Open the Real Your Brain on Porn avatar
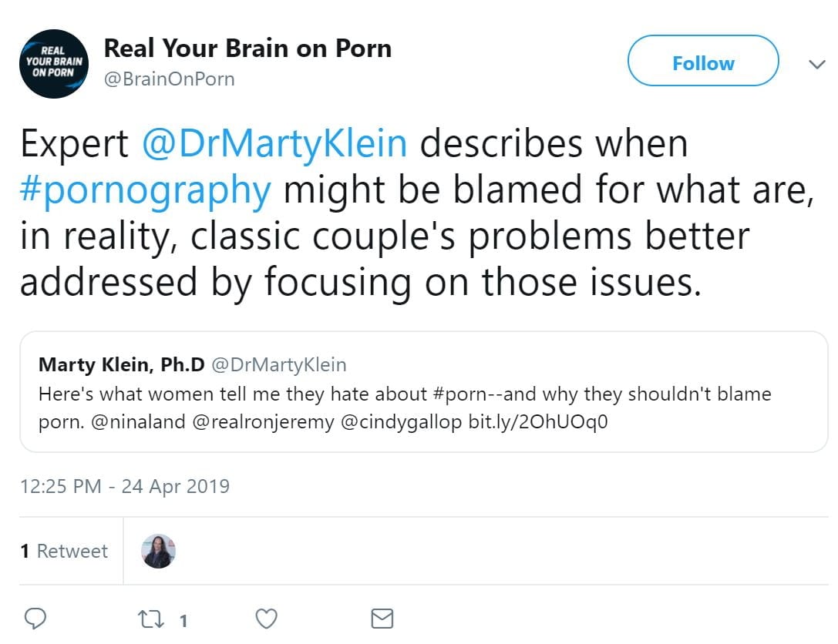Viewport: 838px width, 644px height. coord(53,64)
